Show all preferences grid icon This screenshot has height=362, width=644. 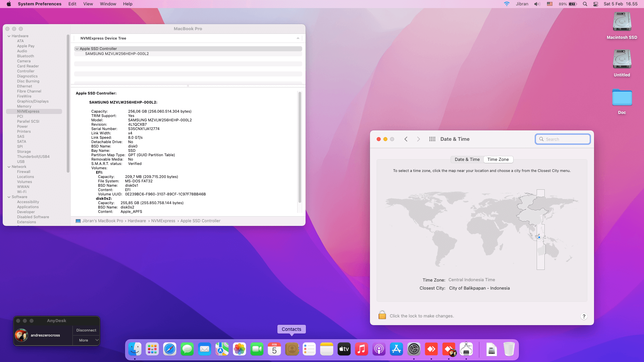point(432,139)
